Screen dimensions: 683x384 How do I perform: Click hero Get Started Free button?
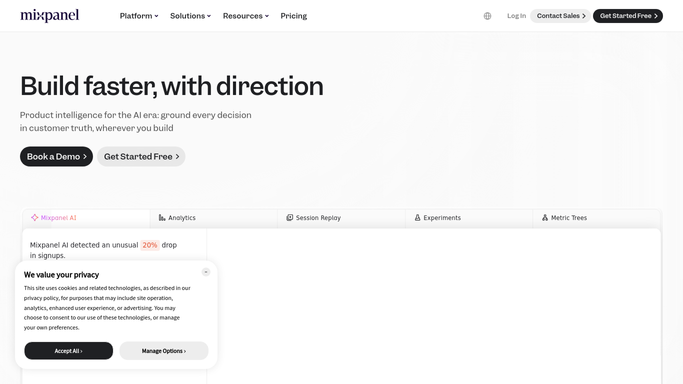coord(141,156)
